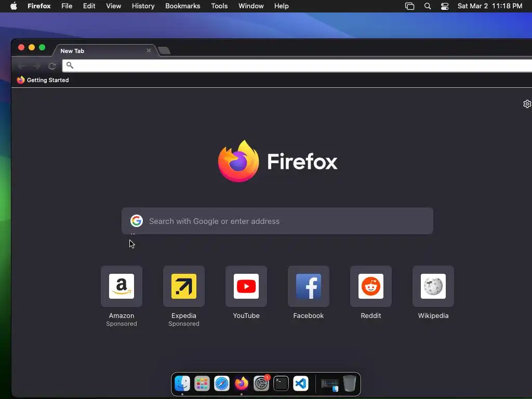Open Spotlight search in the menu bar
The height and width of the screenshot is (399, 532).
(x=428, y=6)
